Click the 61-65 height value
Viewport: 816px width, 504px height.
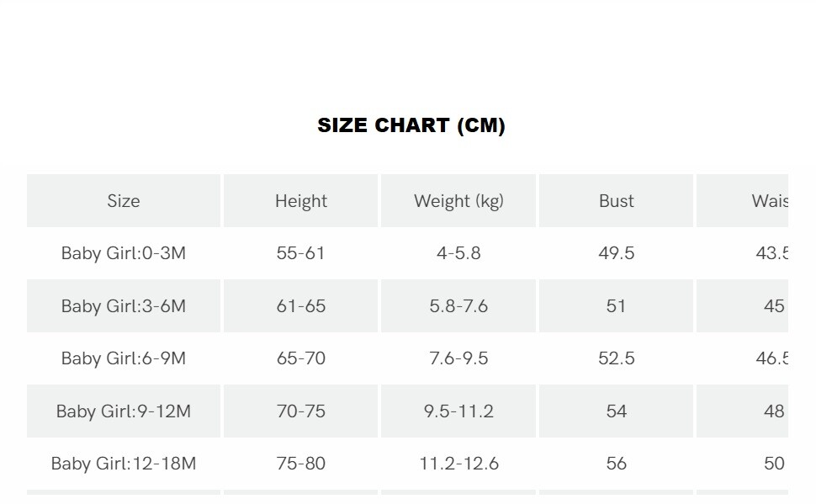coord(300,306)
